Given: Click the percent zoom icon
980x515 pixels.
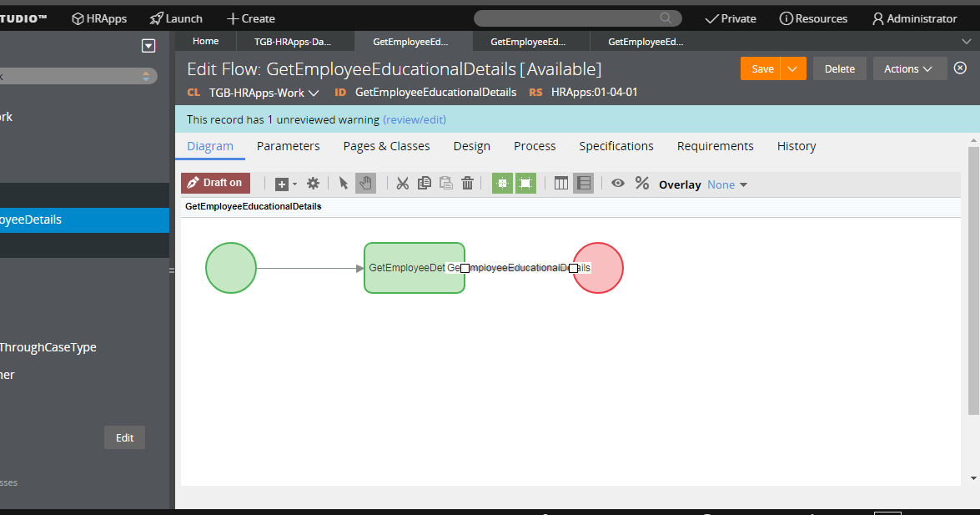Looking at the screenshot, I should click(642, 184).
